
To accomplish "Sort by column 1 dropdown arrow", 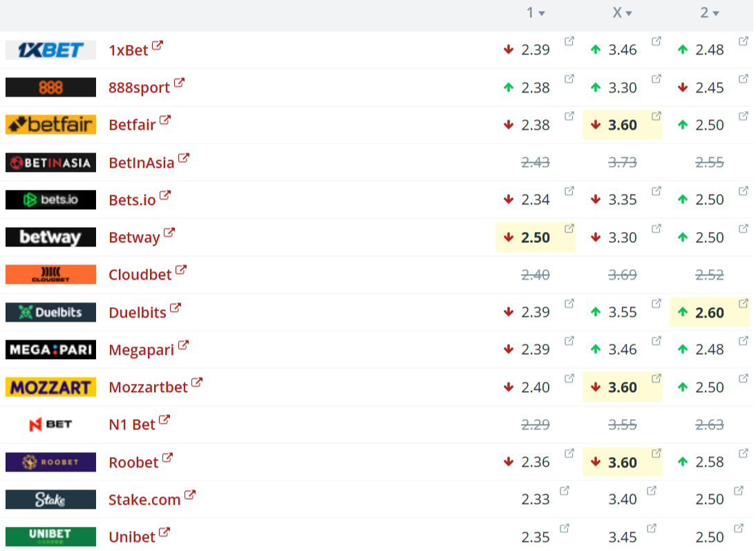I will 542,13.
